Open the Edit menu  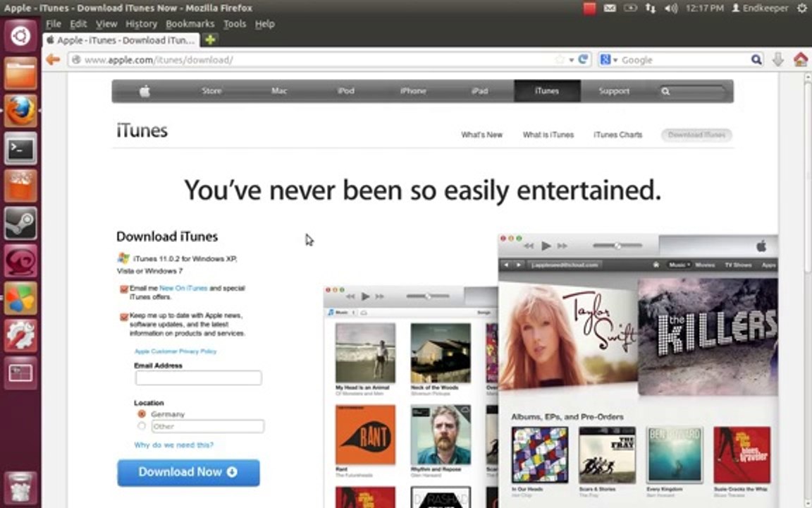point(78,24)
